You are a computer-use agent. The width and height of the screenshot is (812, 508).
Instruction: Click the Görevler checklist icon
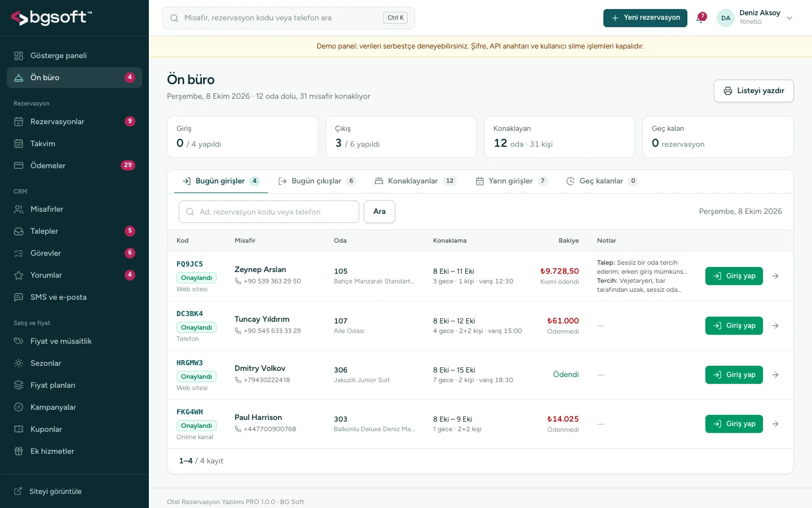pos(19,253)
